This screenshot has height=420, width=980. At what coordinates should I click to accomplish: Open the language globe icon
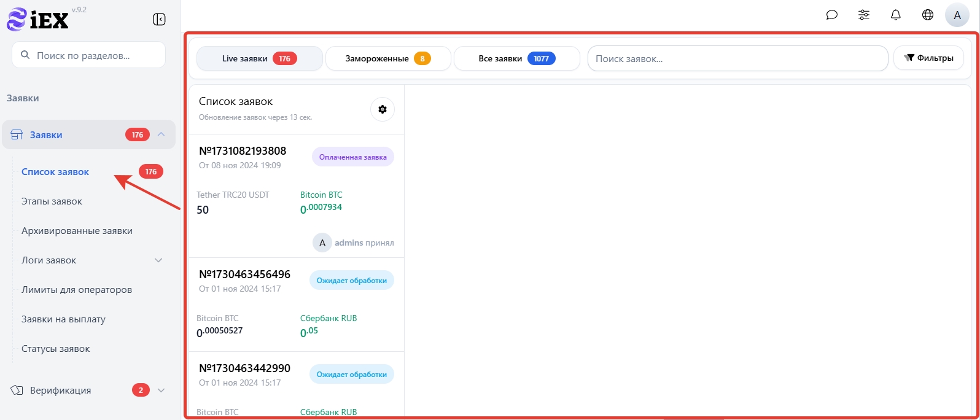(928, 15)
